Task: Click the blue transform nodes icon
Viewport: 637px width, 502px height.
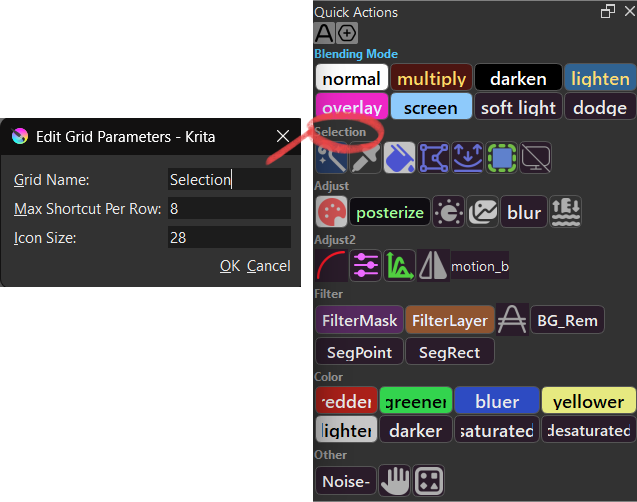Action: (434, 158)
